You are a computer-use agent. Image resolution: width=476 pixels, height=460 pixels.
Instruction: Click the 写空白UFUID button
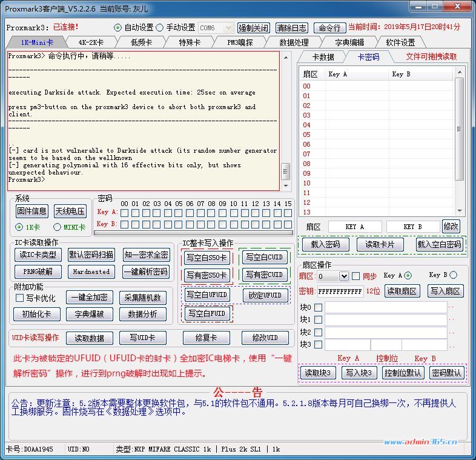(x=207, y=295)
